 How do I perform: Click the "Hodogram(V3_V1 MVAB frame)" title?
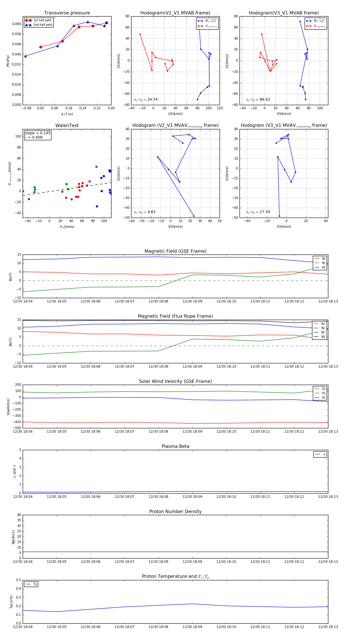[x=284, y=13]
